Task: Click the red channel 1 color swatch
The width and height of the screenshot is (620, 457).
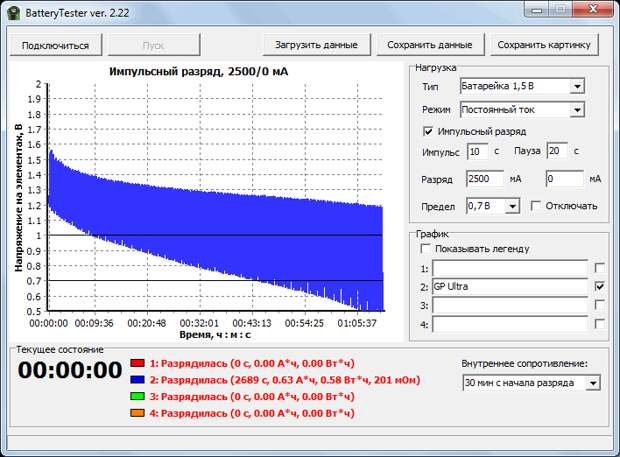Action: point(138,363)
